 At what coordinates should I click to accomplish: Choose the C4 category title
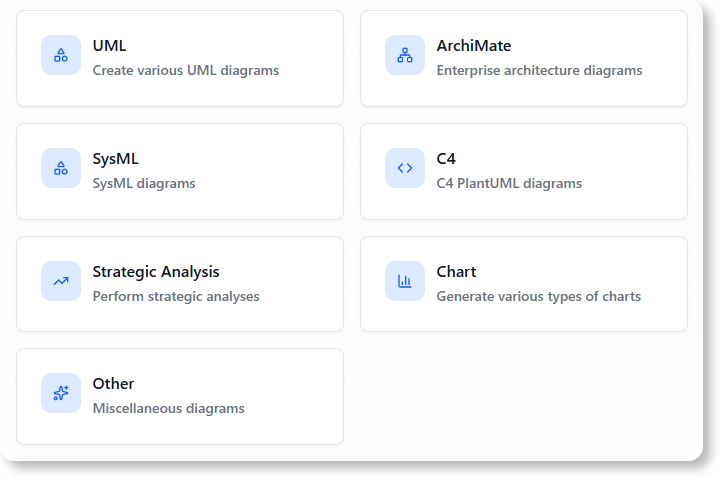[446, 159]
